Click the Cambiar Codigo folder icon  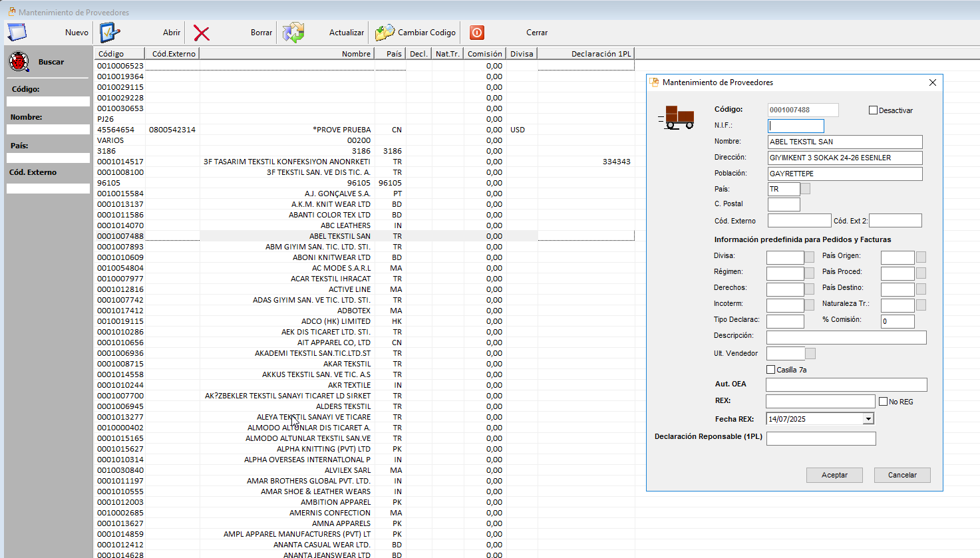[x=385, y=33]
